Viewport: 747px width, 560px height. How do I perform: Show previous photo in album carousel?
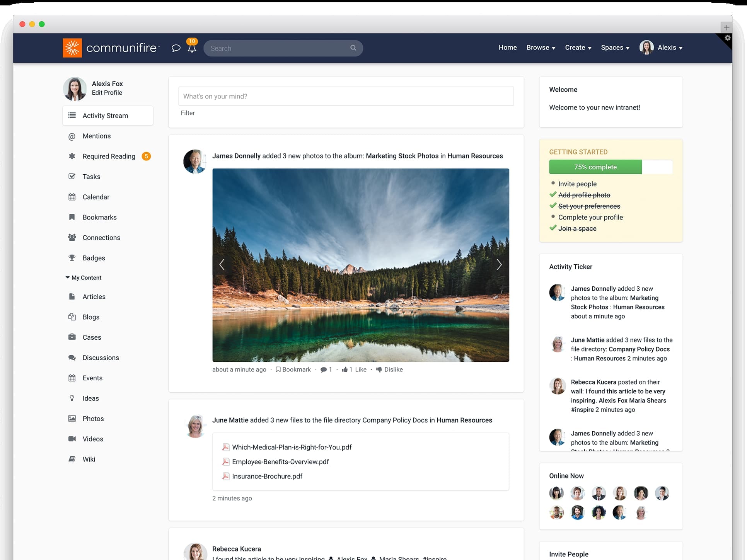(222, 265)
